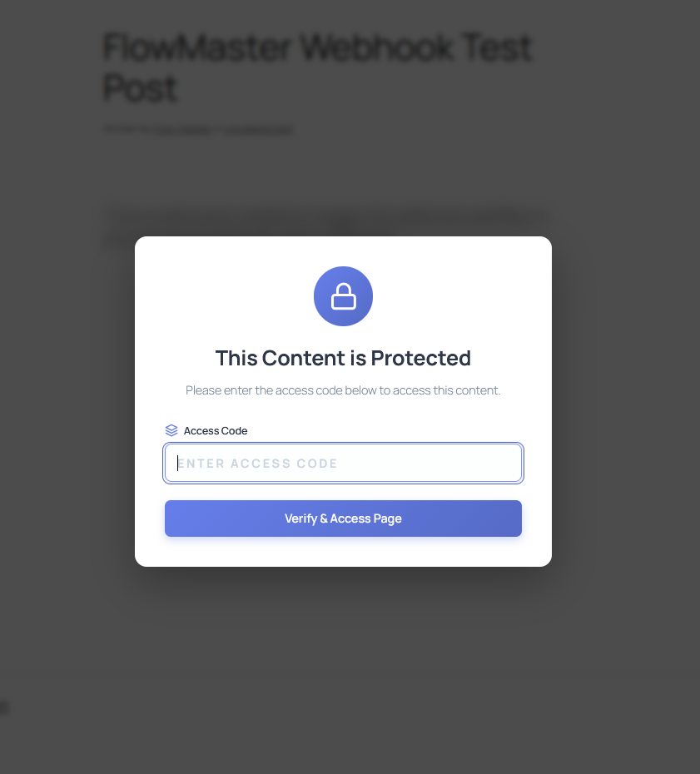Click the FlowMaster Webhook Test Post title
The width and height of the screenshot is (700, 774).
pyautogui.click(x=316, y=67)
